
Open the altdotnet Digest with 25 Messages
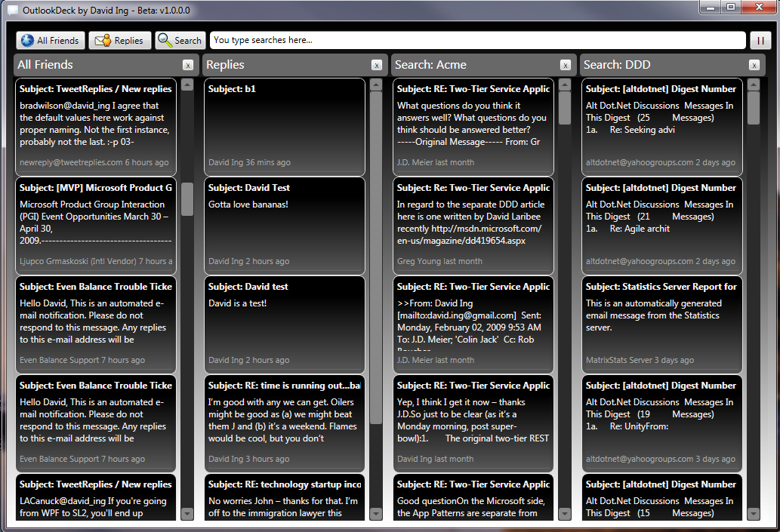[662, 127]
